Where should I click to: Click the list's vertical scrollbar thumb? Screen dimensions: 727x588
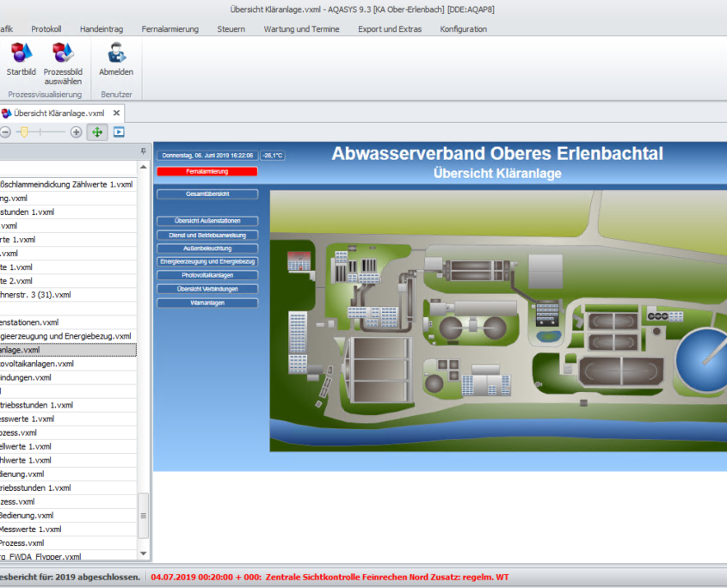point(144,516)
